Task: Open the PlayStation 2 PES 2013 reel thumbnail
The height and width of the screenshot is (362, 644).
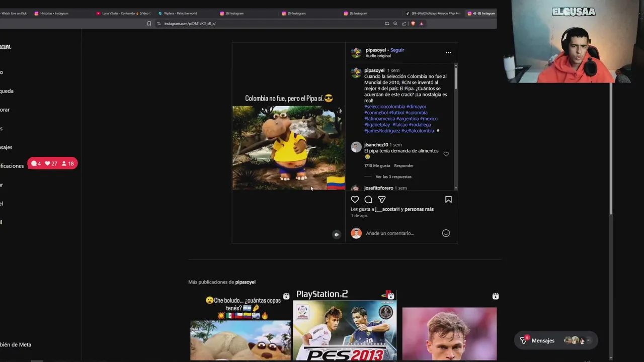Action: (x=345, y=326)
